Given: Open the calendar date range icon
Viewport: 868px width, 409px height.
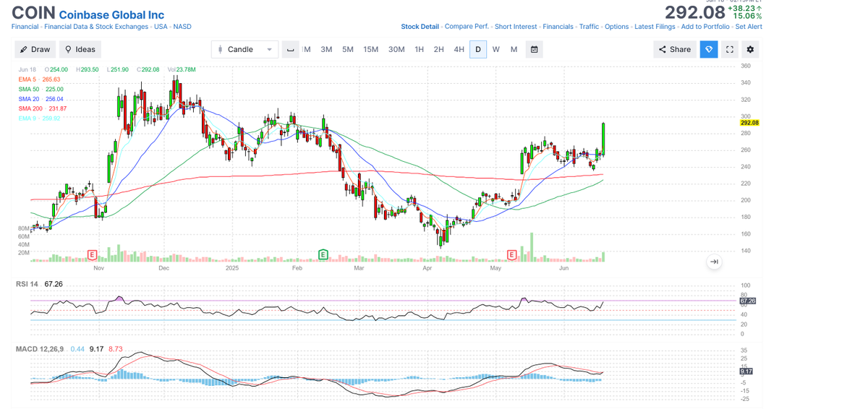Looking at the screenshot, I should coord(535,49).
